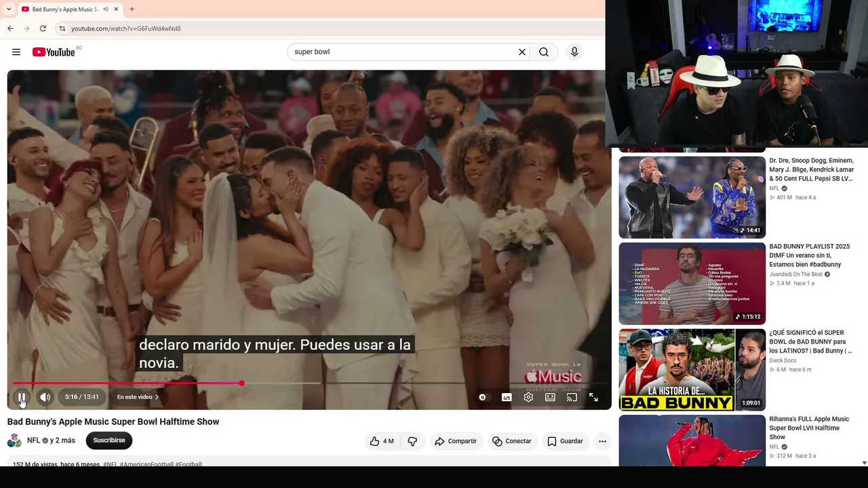Open the BAD BUNNY PLAYLIST 2025 thumbnail
868x488 pixels.
692,284
